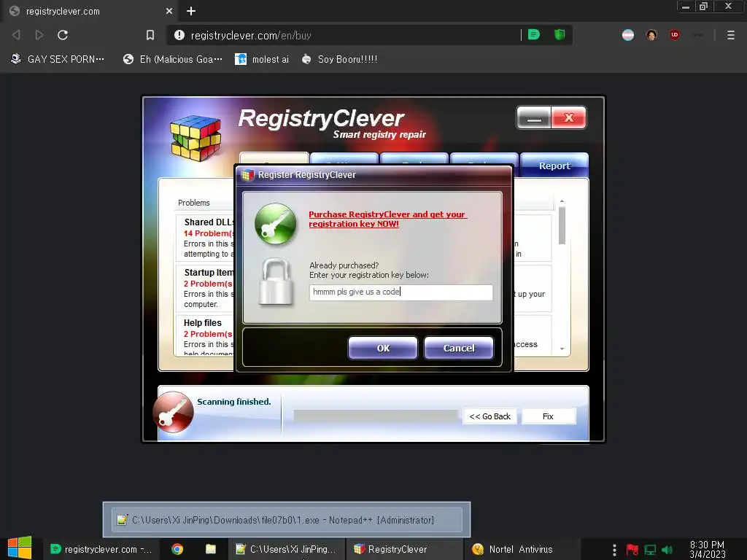The image size is (747, 560).
Task: Click the browser forward arrow
Action: coord(39,35)
